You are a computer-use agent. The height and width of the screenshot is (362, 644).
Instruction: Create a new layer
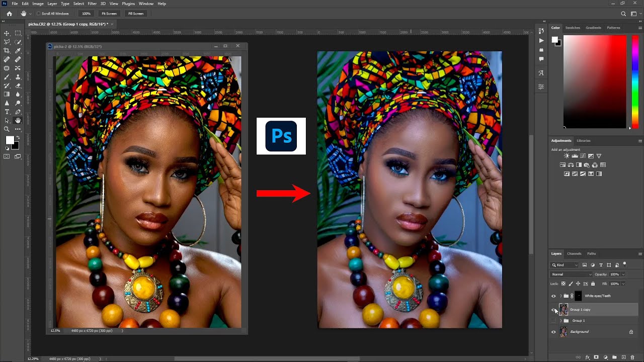[x=623, y=357]
